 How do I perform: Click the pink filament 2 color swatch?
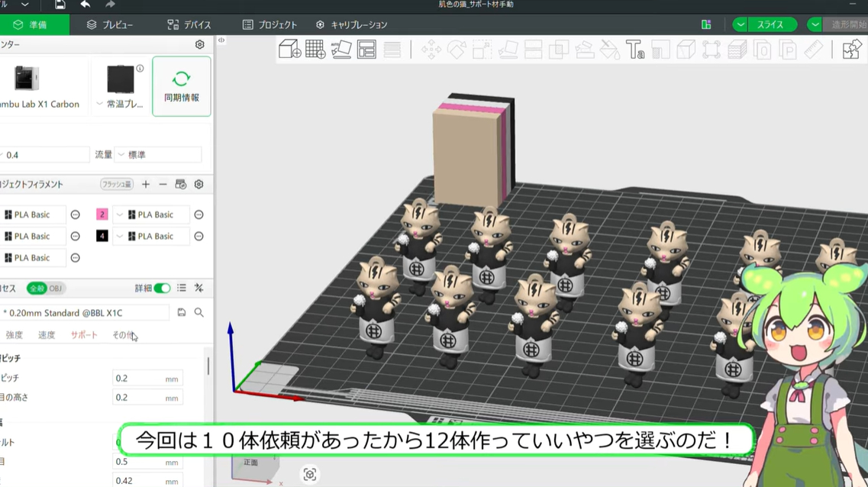(x=102, y=214)
